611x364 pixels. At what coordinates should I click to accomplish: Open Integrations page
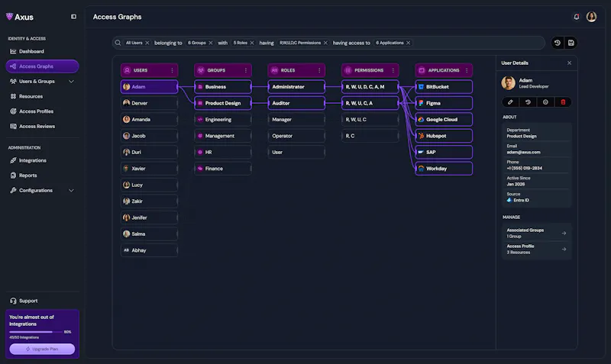pos(42,160)
